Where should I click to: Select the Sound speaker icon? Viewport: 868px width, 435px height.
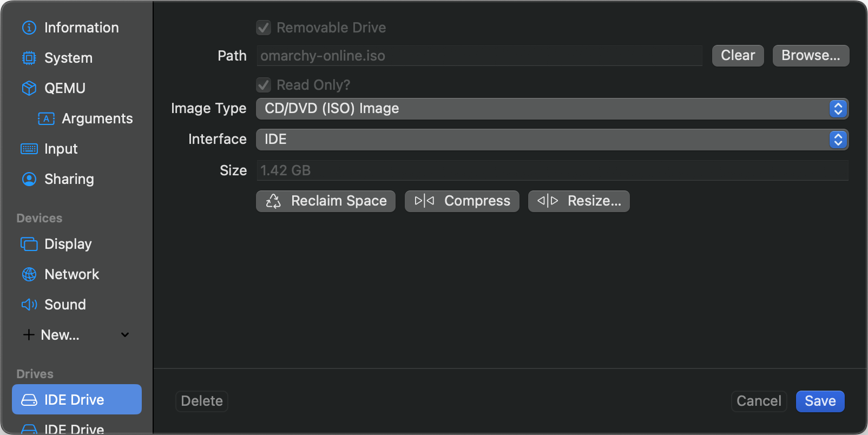tap(29, 305)
